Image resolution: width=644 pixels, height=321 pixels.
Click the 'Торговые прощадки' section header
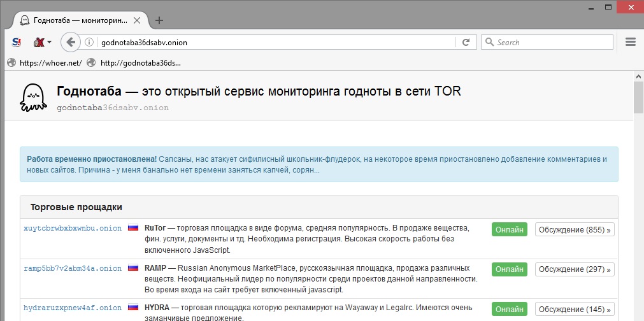pos(318,207)
